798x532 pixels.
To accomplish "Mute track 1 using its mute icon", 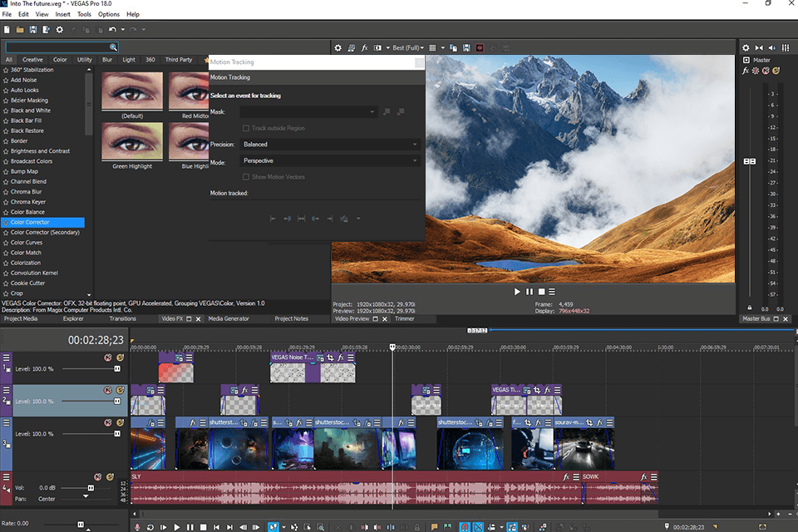I will [108, 357].
